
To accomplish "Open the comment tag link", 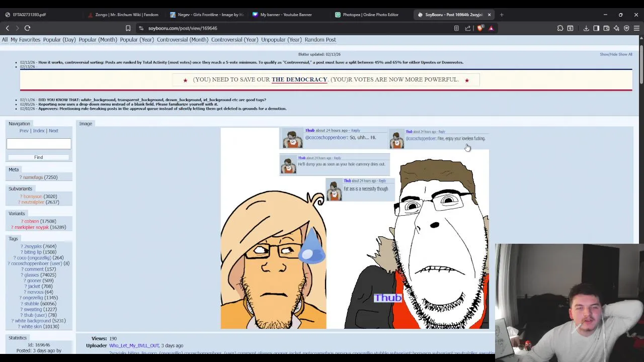I will 34,269.
